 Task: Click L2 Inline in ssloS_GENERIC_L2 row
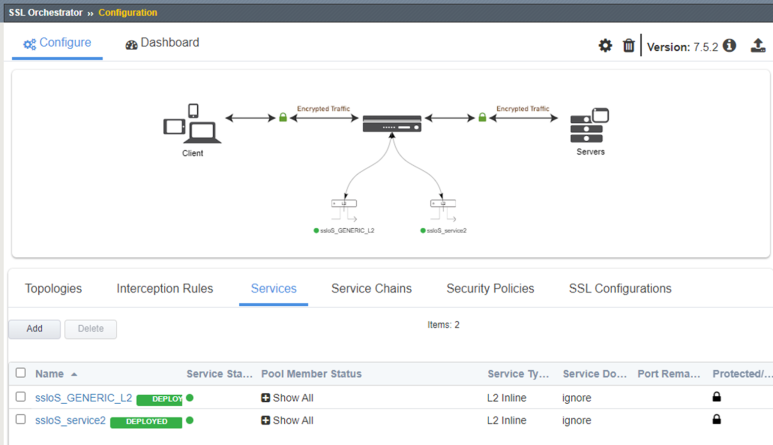506,398
